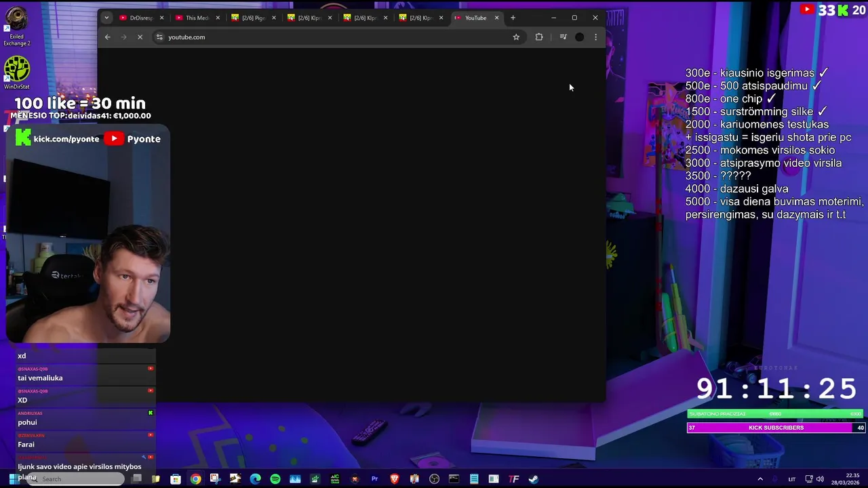
Task: Close the YouTube tab
Action: [496, 18]
